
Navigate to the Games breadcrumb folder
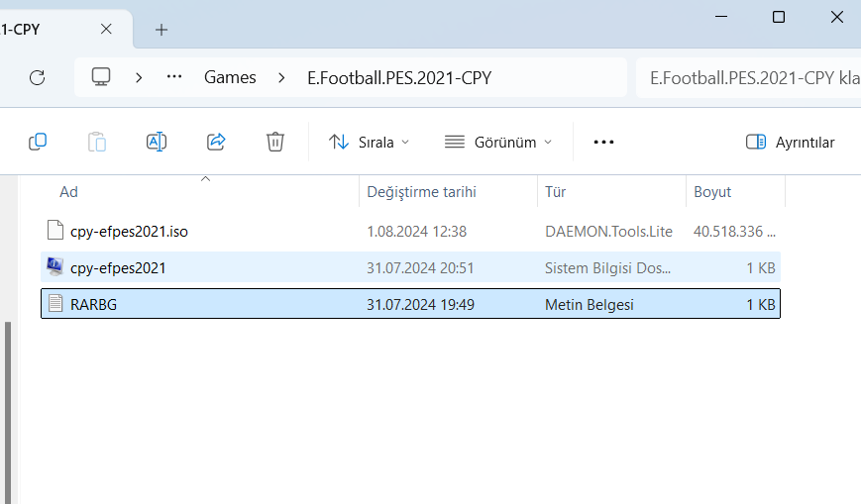[x=230, y=77]
